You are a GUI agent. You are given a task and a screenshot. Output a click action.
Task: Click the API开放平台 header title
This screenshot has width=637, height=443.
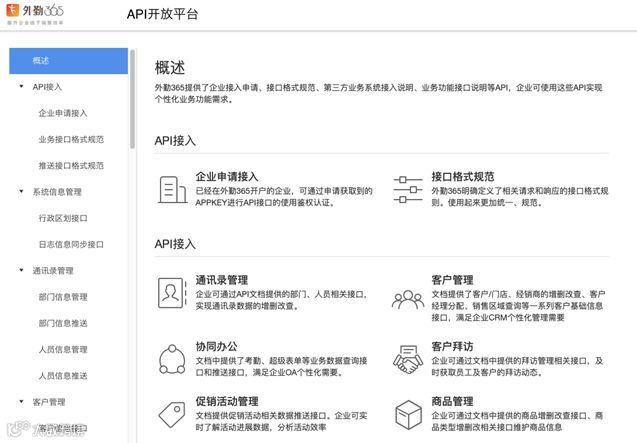point(162,14)
